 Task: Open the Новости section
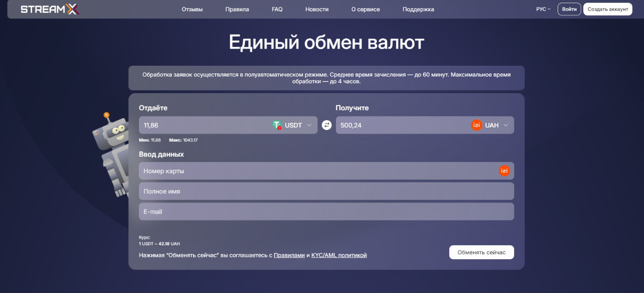[x=317, y=9]
